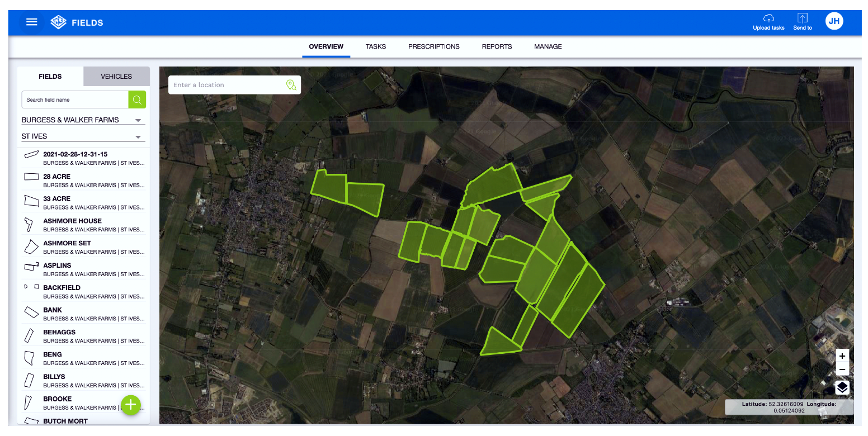868x436 pixels.
Task: Switch to the OVERVIEW tab
Action: [x=326, y=46]
